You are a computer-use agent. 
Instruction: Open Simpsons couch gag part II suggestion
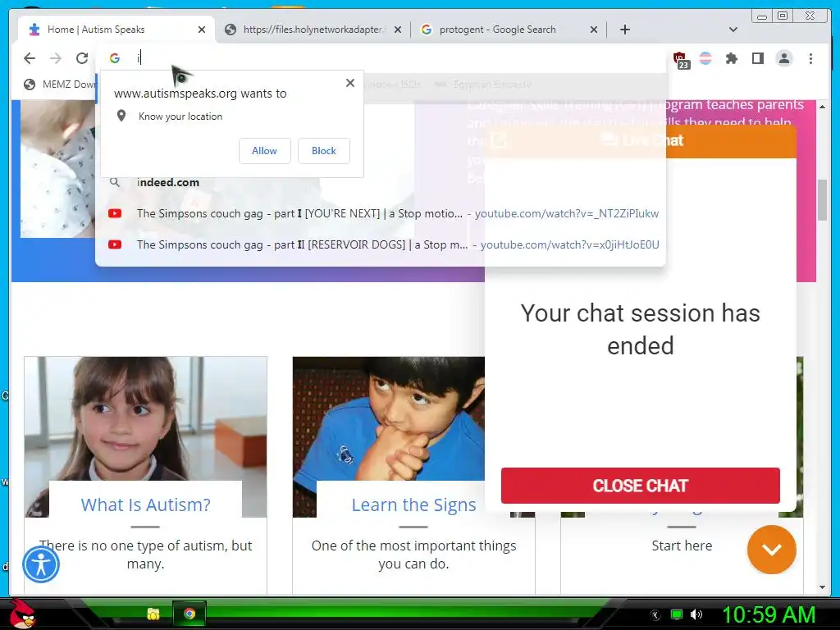(381, 244)
